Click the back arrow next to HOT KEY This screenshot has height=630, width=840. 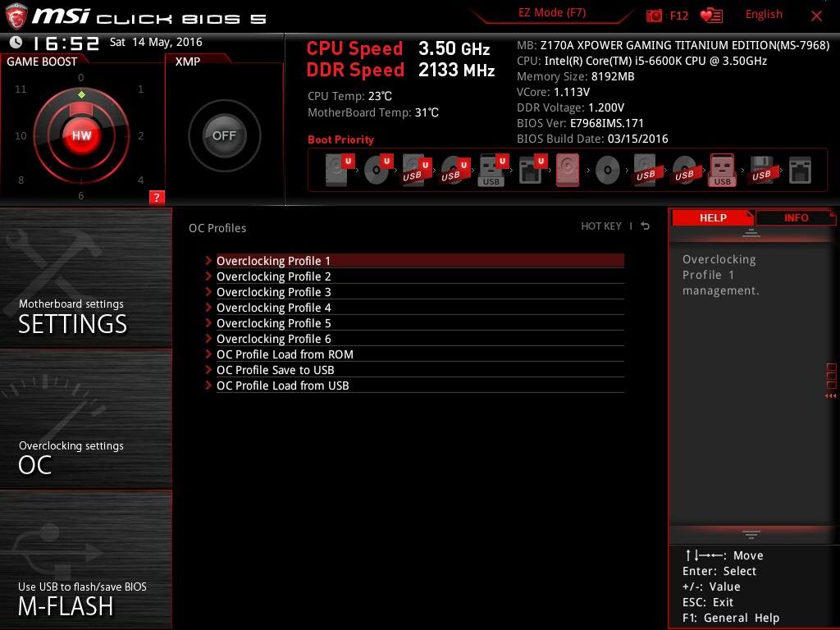click(646, 226)
